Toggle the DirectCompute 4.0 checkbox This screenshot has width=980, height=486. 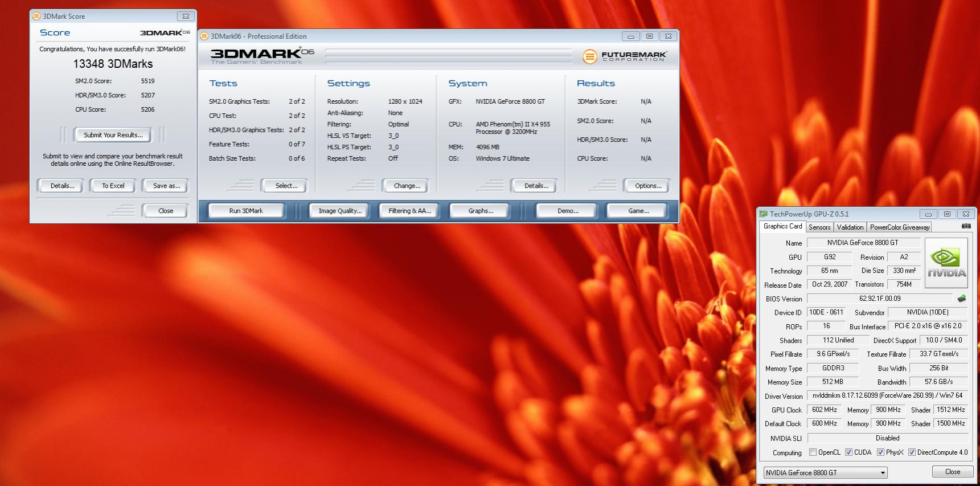point(912,452)
